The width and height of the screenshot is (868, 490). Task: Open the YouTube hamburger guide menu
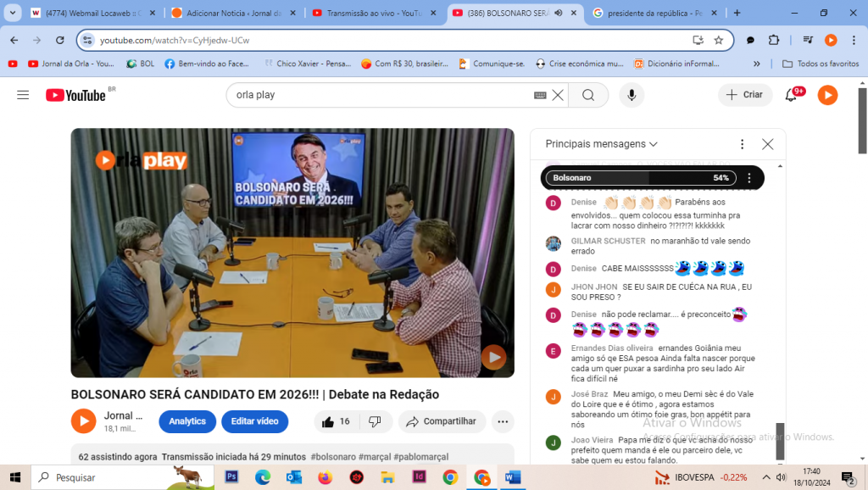click(x=23, y=95)
